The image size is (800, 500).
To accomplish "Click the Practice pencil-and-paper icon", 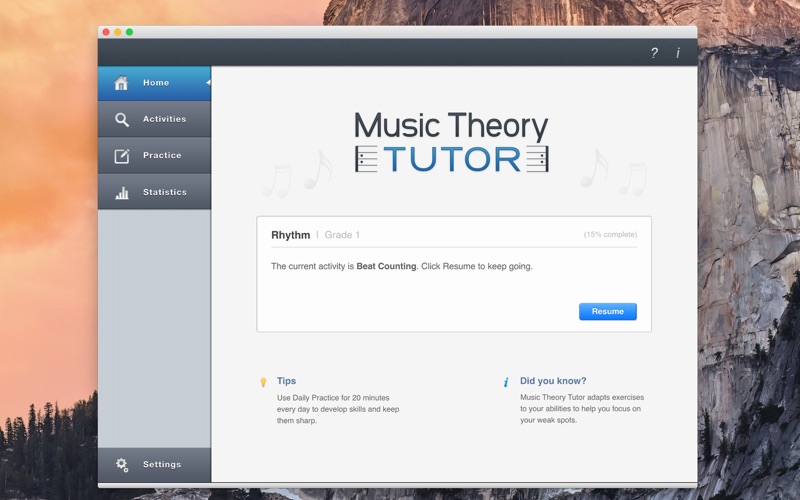I will (121, 156).
